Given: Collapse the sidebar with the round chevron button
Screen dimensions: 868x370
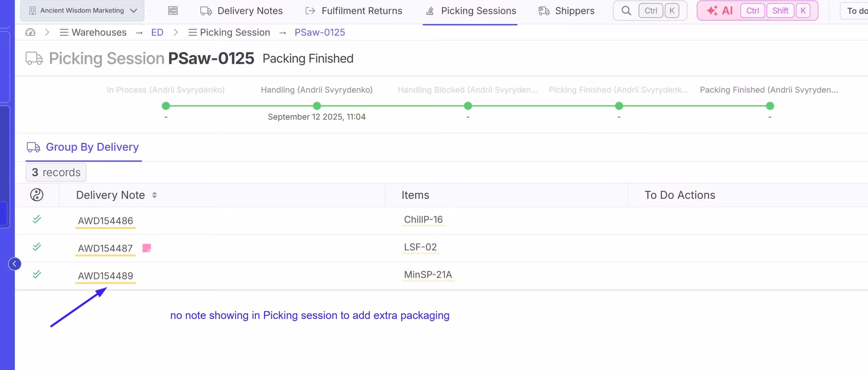Looking at the screenshot, I should [x=15, y=264].
